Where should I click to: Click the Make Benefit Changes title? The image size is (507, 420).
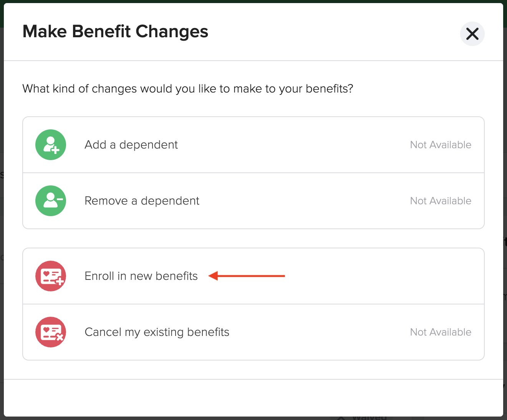point(115,31)
